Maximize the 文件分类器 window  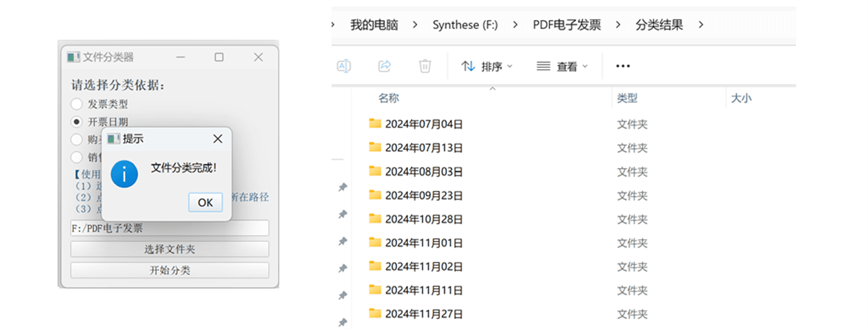click(x=219, y=58)
